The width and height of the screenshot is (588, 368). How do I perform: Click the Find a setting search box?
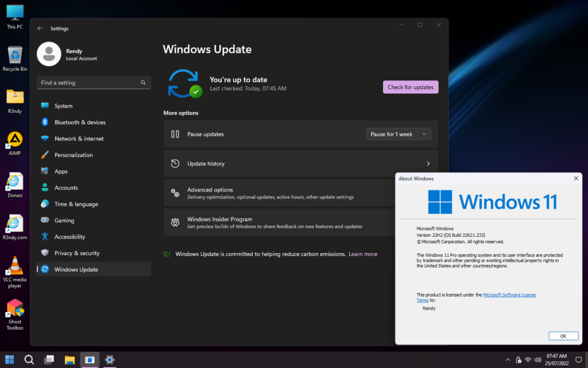pyautogui.click(x=94, y=83)
